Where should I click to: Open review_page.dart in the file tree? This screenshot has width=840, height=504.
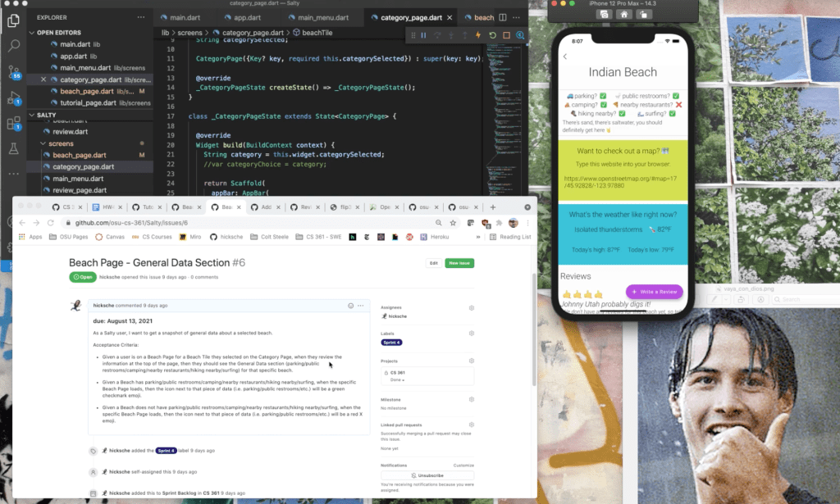pos(78,190)
